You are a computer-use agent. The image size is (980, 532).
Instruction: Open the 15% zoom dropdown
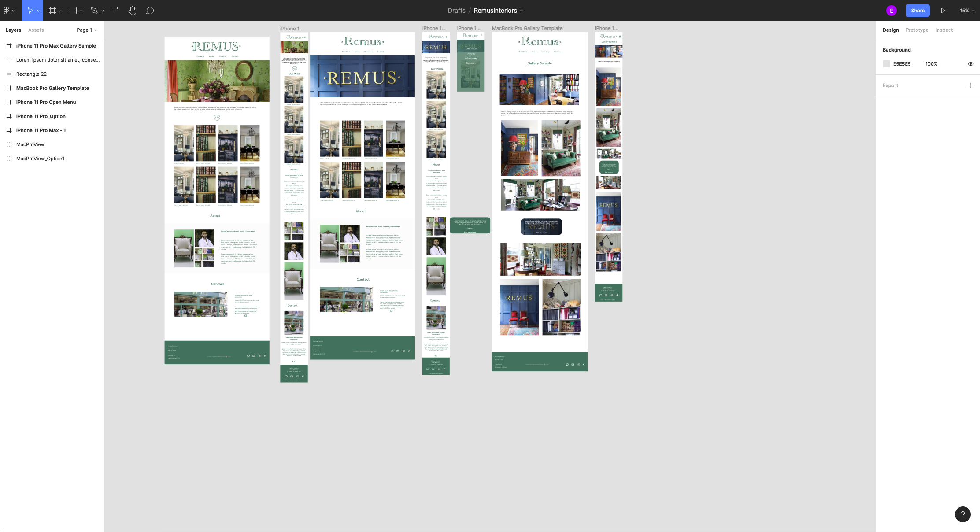point(967,11)
